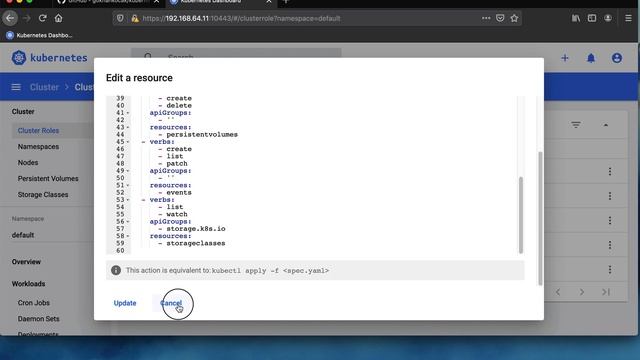Viewport: 640px width, 360px height.
Task: Open the page actions three-dot menu
Action: pos(486,18)
